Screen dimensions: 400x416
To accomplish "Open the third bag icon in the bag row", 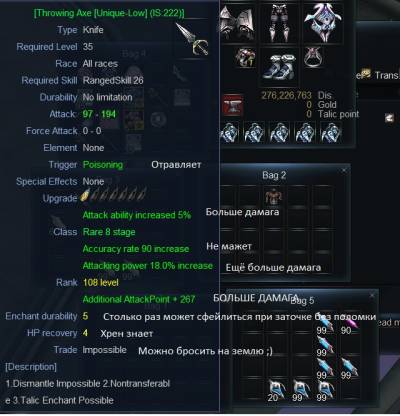I will (x=279, y=133).
